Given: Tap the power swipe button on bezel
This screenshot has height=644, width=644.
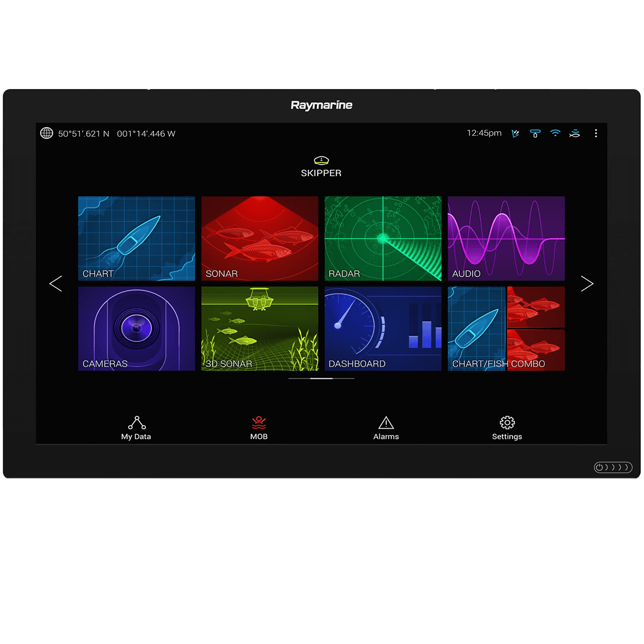Looking at the screenshot, I should tap(613, 467).
